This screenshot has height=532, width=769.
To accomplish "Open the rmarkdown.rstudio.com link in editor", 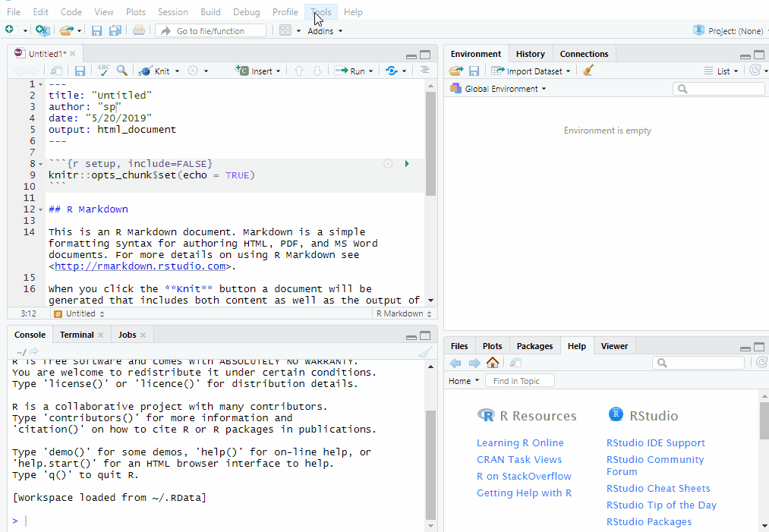I will 140,266.
